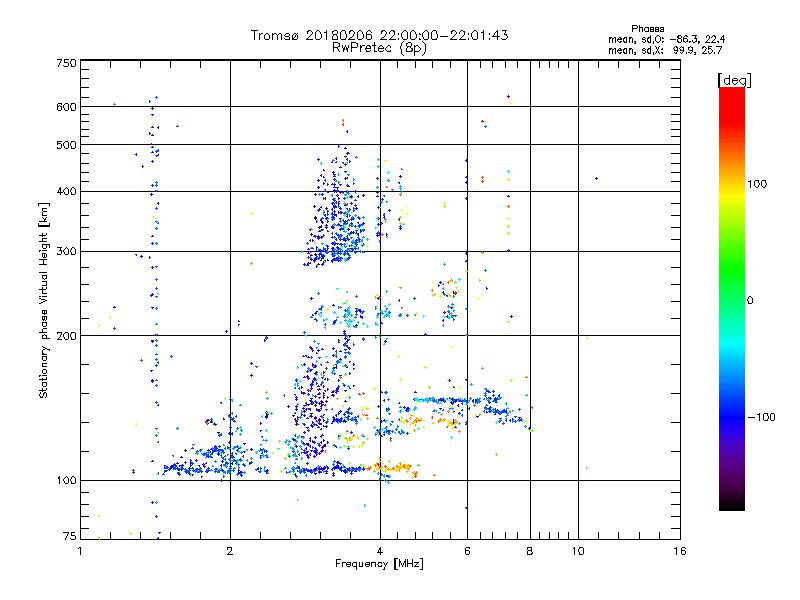Click the plot title 'Tromsø 20180206 22:00:00-22:01:43'

coord(379,35)
